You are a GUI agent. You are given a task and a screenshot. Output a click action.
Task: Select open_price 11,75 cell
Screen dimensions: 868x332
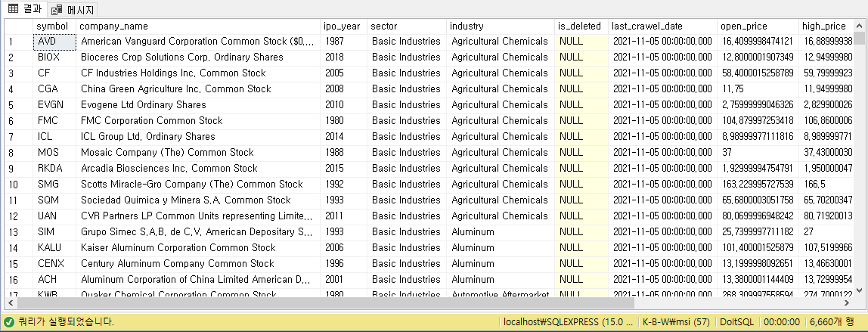(x=758, y=89)
